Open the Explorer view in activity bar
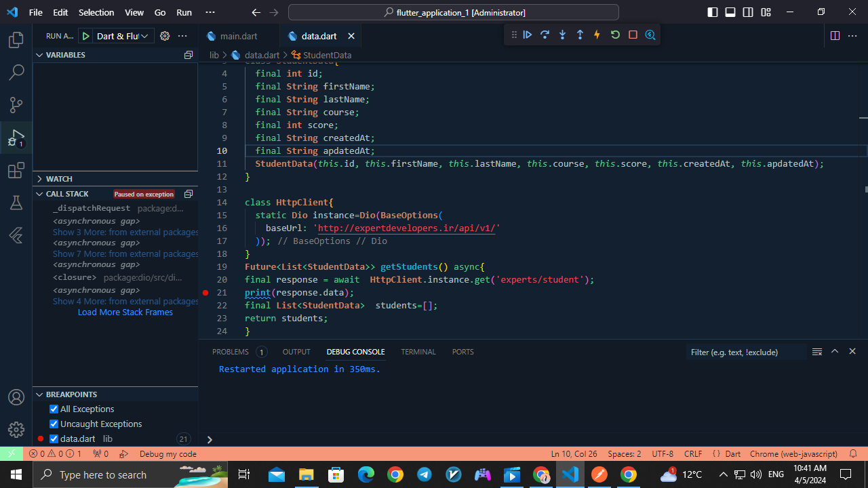 coord(16,40)
